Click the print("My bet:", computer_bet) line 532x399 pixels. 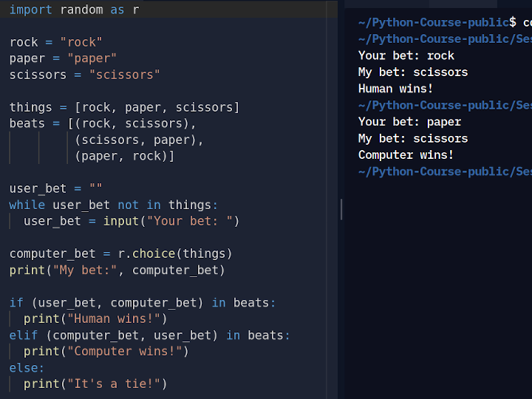coord(117,270)
